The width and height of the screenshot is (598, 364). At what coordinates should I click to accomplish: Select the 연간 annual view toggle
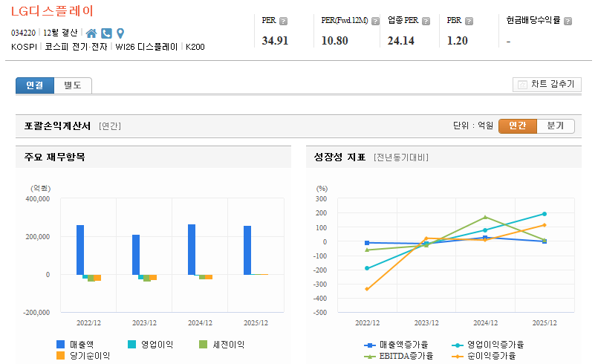518,126
